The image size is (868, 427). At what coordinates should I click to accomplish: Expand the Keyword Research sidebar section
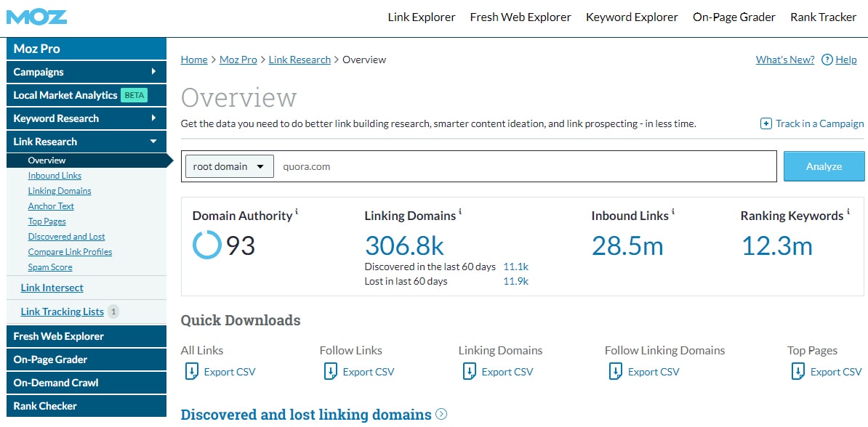tap(86, 118)
